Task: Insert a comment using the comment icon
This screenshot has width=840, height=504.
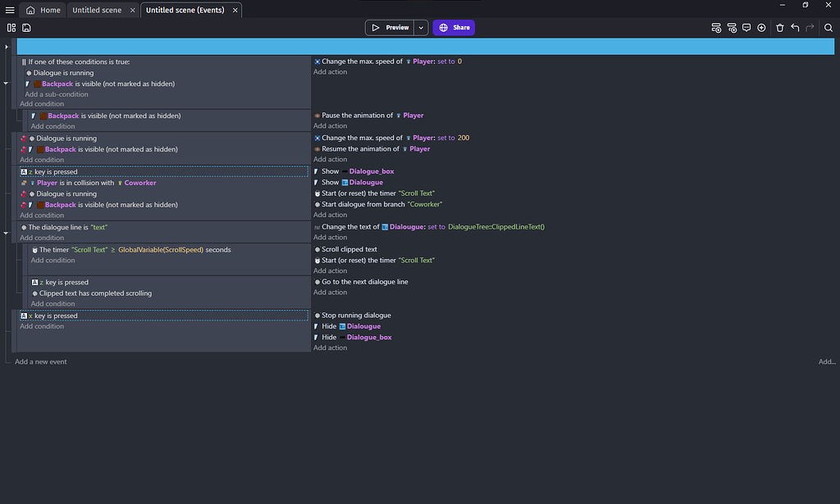Action: 746,27
